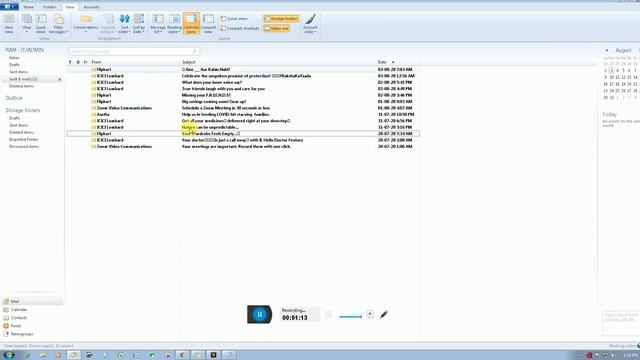Open the Accounts ribbon tab
Screen dimensions: 640x360
91,7
